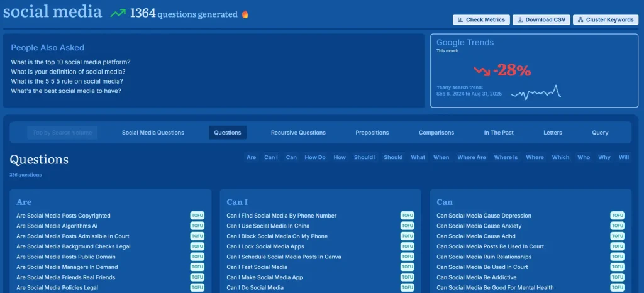This screenshot has height=293, width=644.
Task: Jump to the "How Do" question filter
Action: 315,157
